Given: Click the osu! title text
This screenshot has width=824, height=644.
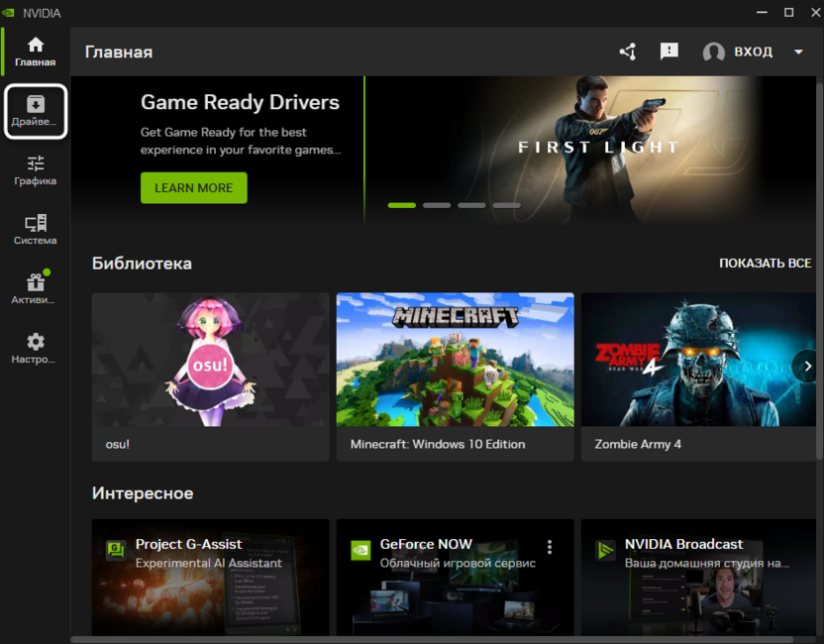Looking at the screenshot, I should (x=118, y=444).
